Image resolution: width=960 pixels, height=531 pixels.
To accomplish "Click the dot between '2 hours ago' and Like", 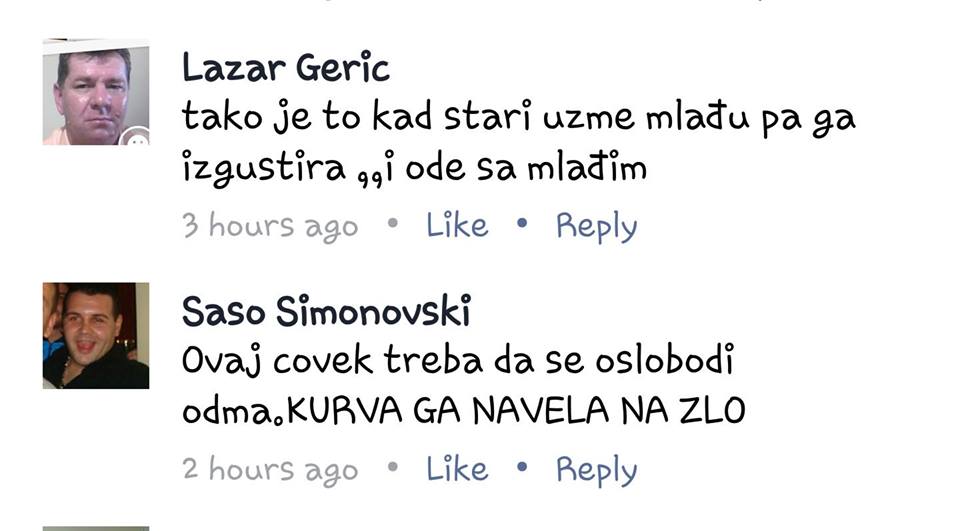I will pos(392,467).
